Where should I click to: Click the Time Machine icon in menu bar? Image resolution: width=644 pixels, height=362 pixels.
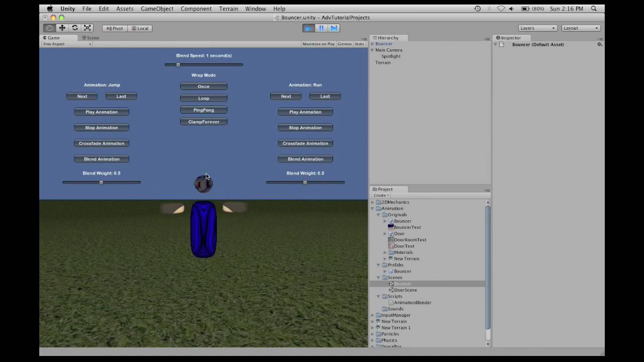[477, 9]
